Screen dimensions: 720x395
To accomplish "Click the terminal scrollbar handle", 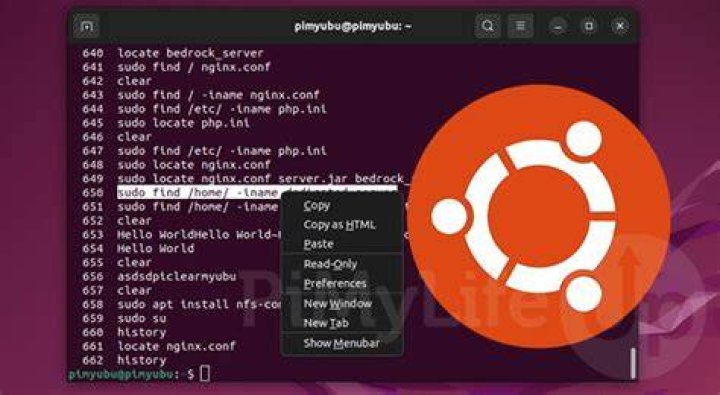I will 633,363.
